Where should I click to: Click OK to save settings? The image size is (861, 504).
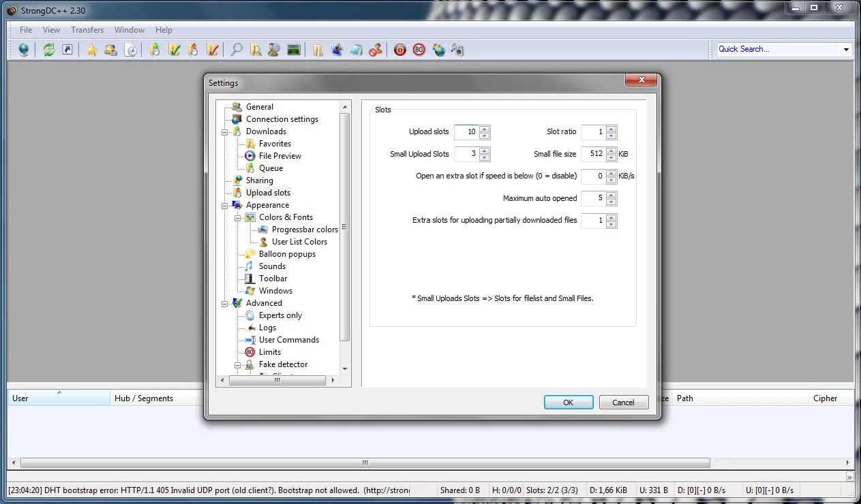point(569,403)
